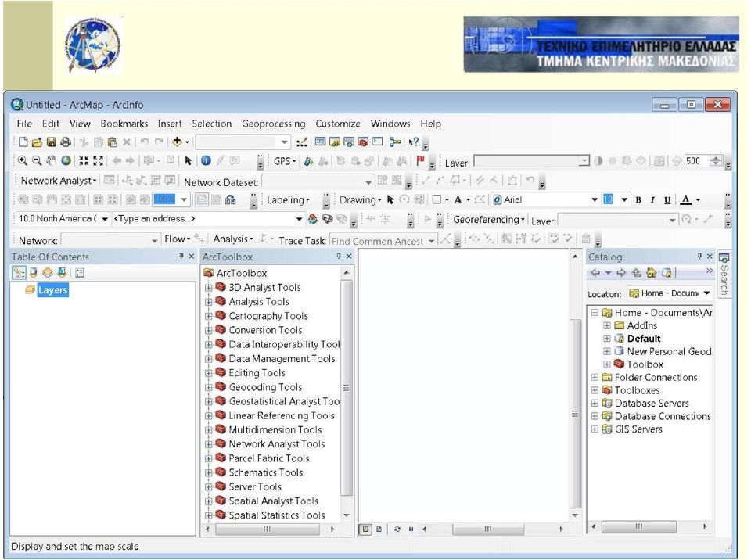Open the GPS menu button

coord(285,161)
